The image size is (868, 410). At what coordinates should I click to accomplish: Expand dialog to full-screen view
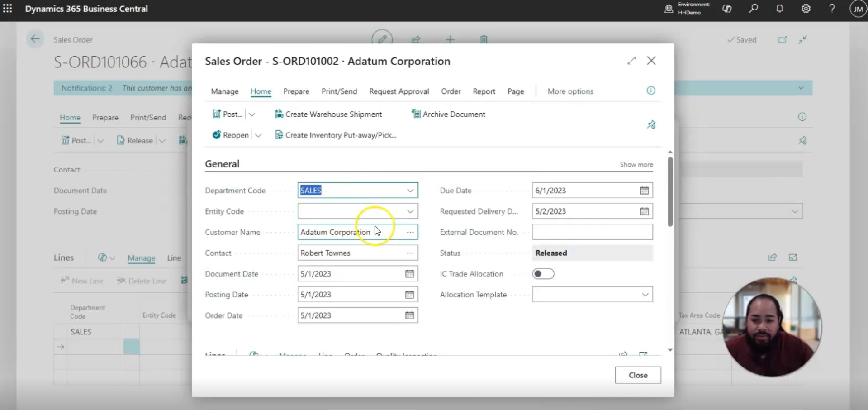(x=631, y=61)
